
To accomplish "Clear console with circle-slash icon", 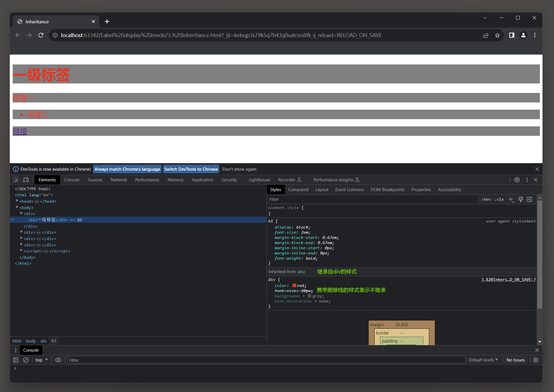I will [26, 360].
